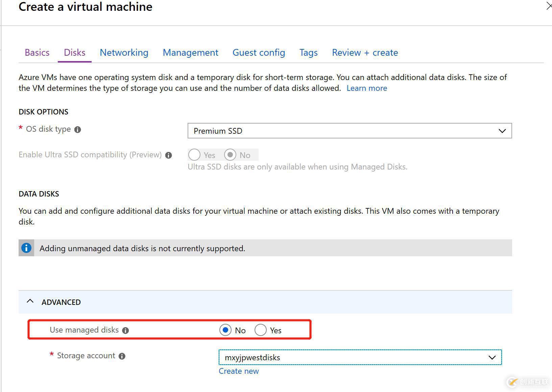Screen dimensions: 552x392
Task: Open the Storage account info tooltip
Action: pos(122,356)
